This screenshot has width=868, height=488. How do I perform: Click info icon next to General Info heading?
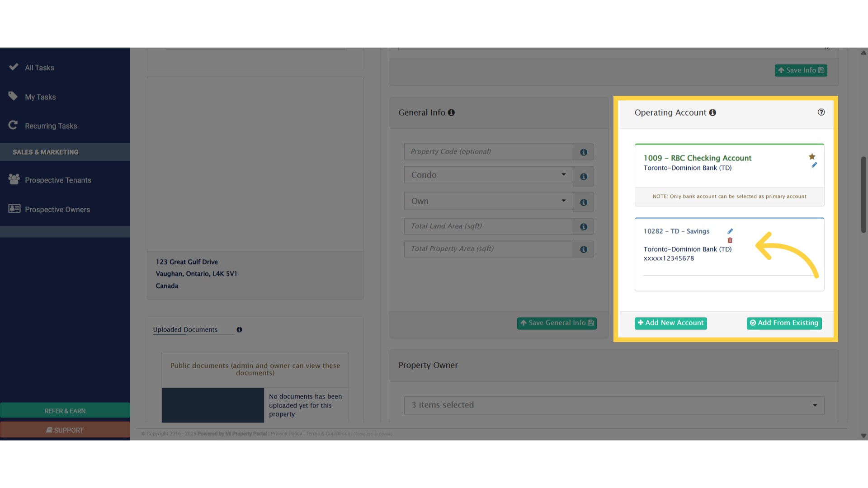[x=451, y=113]
